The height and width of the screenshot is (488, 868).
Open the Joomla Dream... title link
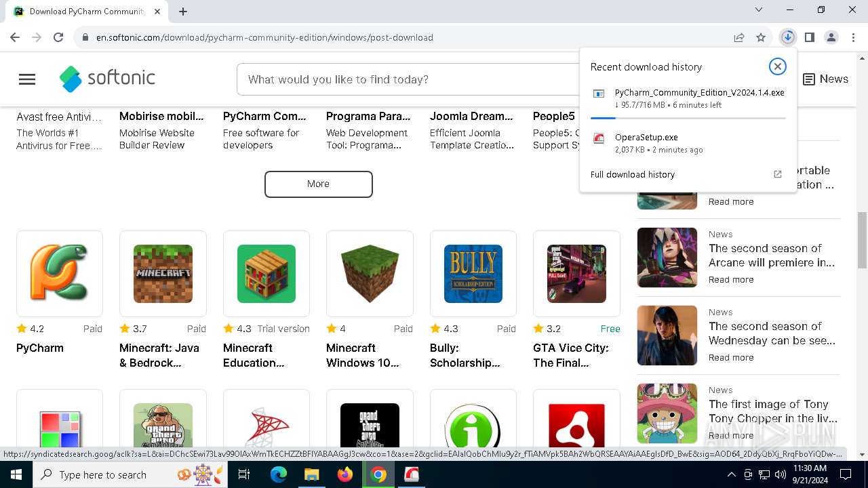click(471, 116)
